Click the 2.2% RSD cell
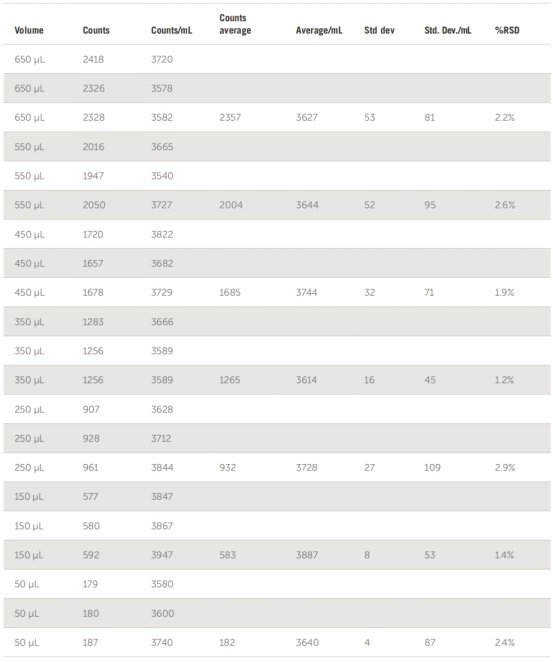 504,118
